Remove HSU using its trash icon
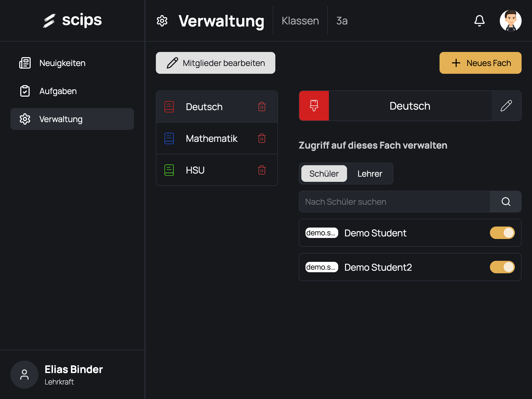This screenshot has height=399, width=532. [262, 170]
